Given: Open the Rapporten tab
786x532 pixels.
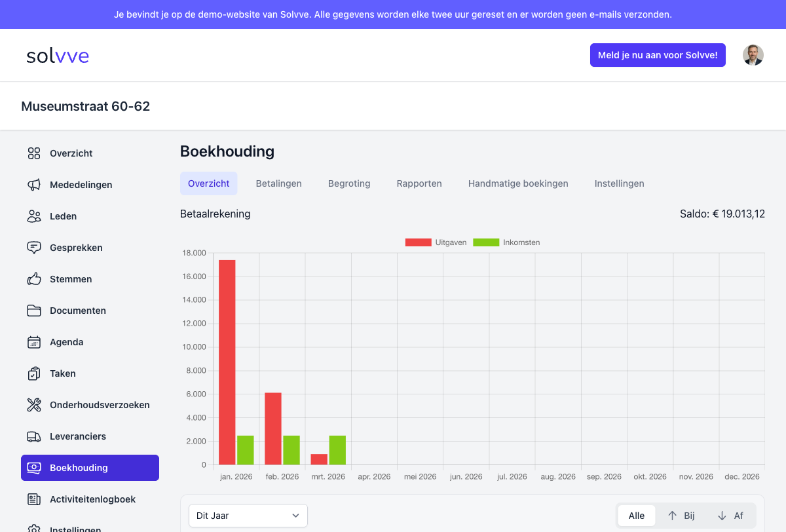Looking at the screenshot, I should click(x=419, y=183).
